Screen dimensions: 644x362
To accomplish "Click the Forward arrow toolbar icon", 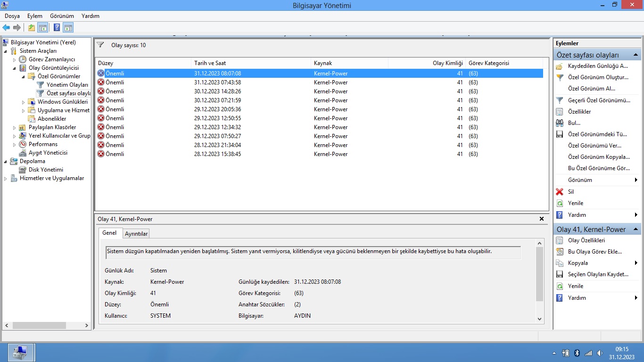I will (17, 27).
